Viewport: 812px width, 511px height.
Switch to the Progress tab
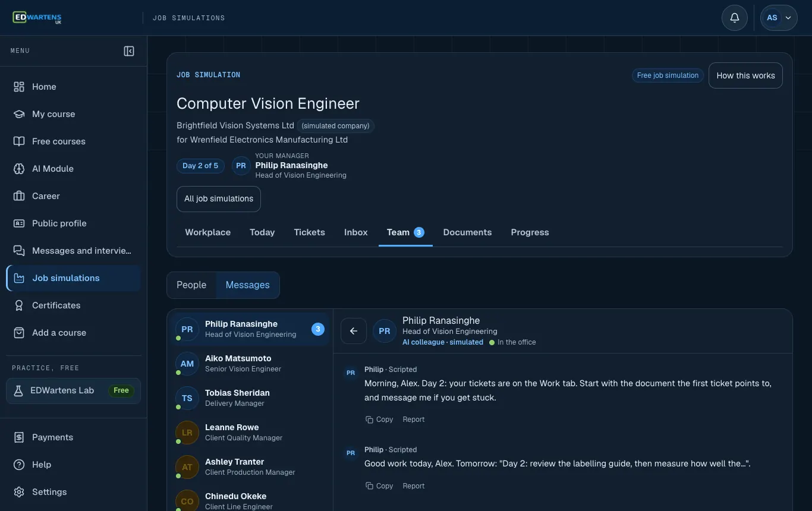click(x=530, y=232)
